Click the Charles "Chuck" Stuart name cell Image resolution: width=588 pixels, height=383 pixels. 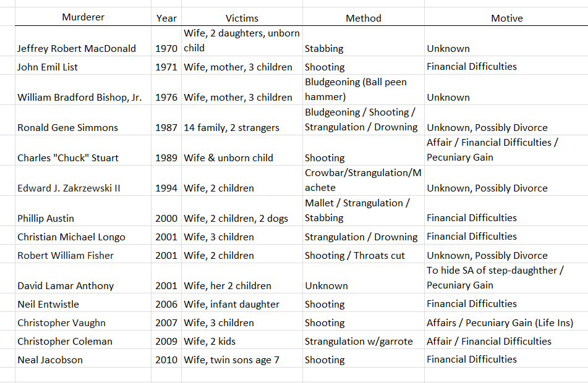point(68,158)
